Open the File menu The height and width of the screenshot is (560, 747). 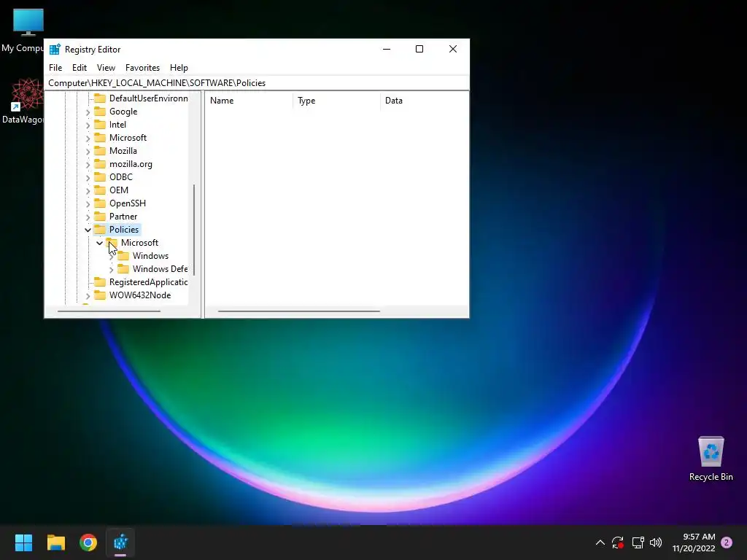coord(55,68)
